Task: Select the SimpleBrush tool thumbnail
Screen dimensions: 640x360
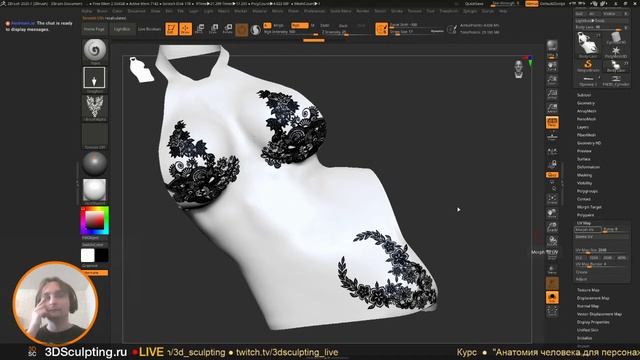Action: (x=588, y=65)
